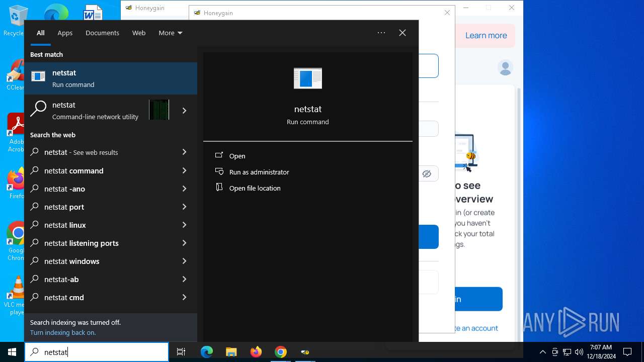
Task: Open the VLC media player desktop shortcut
Action: pyautogui.click(x=15, y=296)
